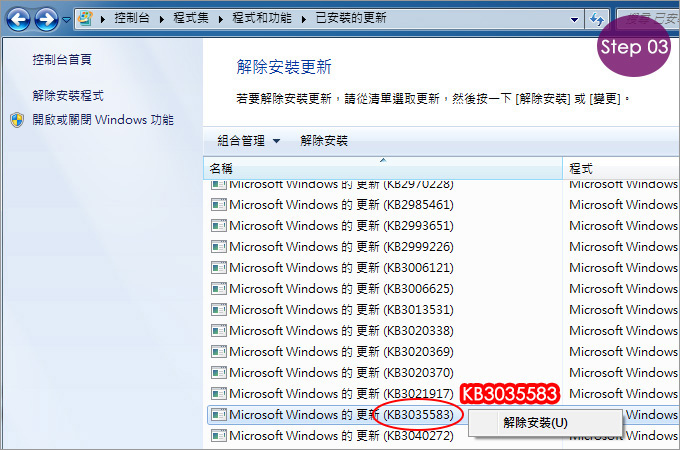The width and height of the screenshot is (680, 450).
Task: Click icon of KB2999226 update
Action: click(x=219, y=247)
